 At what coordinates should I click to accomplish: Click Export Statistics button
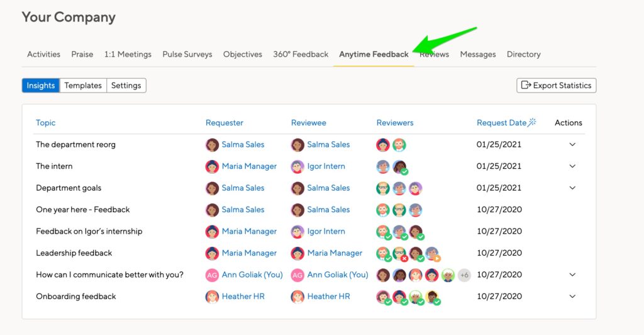556,86
